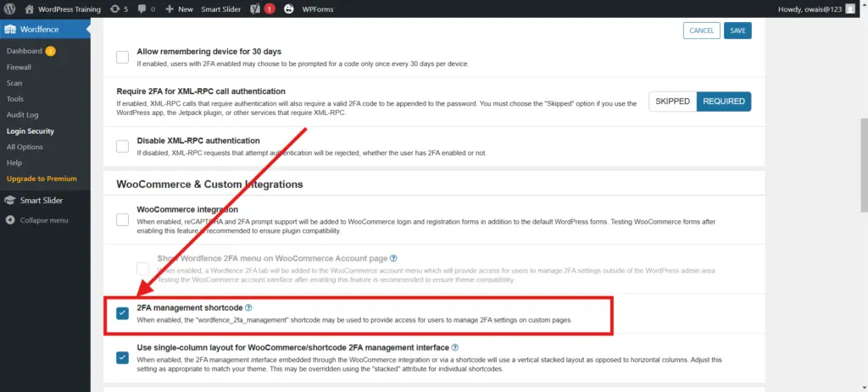Open WordPress Training site menu
Screen dimensions: 868x392
pyautogui.click(x=70, y=8)
